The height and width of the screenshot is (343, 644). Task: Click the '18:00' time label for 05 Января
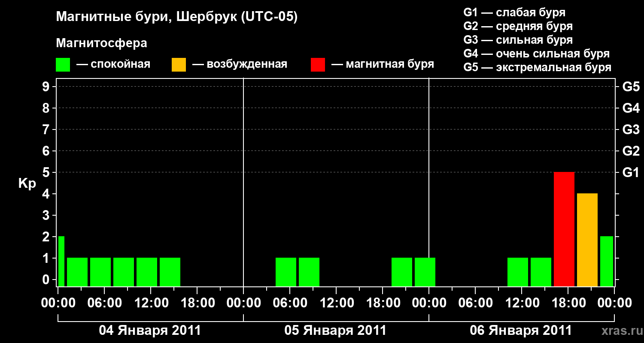[383, 303]
